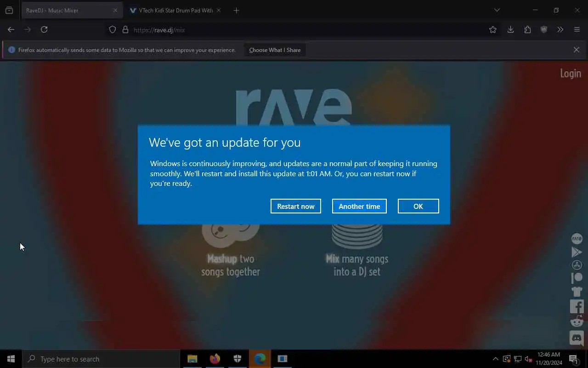Image resolution: width=588 pixels, height=368 pixels.
Task: Open tracking protection shield in address bar
Action: click(x=113, y=29)
